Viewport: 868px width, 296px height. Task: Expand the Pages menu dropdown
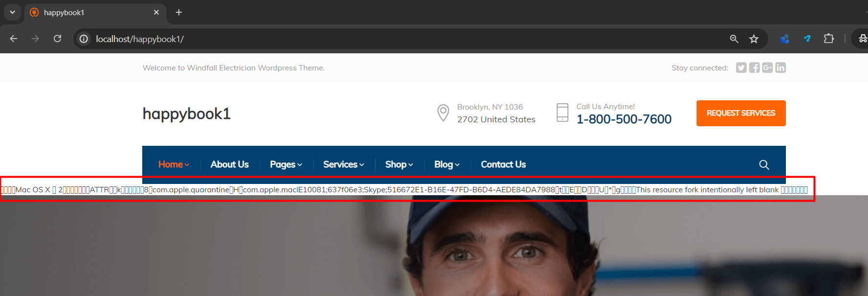(x=286, y=164)
